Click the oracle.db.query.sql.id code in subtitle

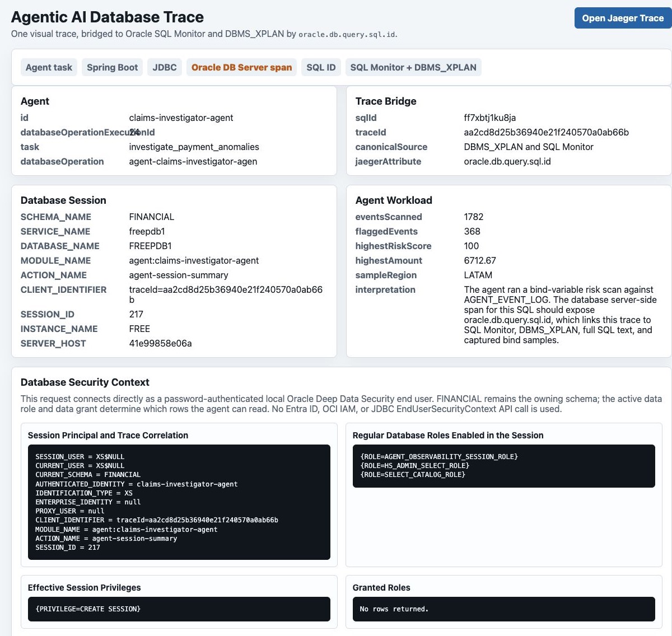[347, 34]
